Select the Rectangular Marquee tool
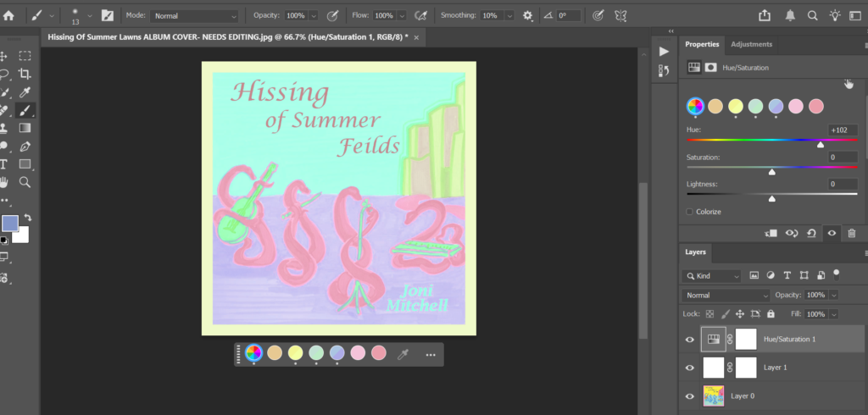The width and height of the screenshot is (868, 415). click(25, 55)
